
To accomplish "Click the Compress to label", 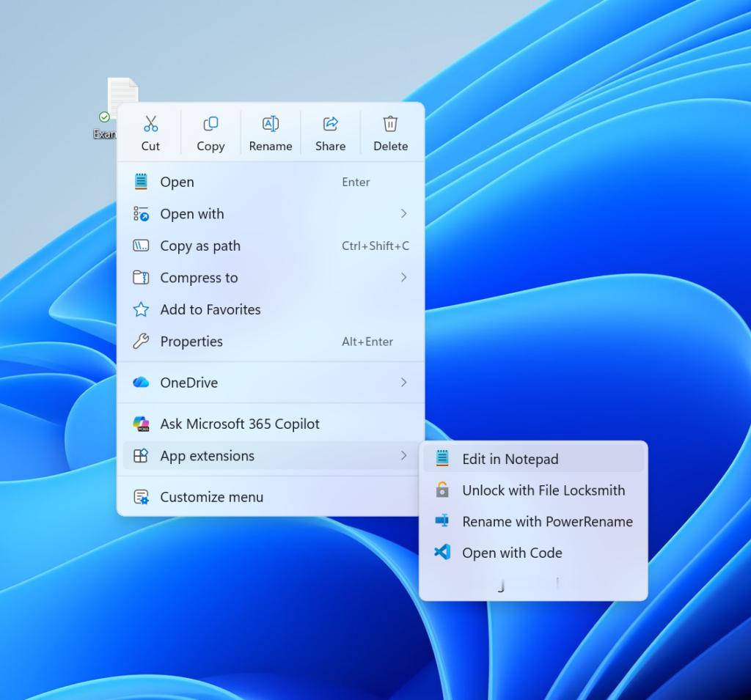I will (x=199, y=278).
